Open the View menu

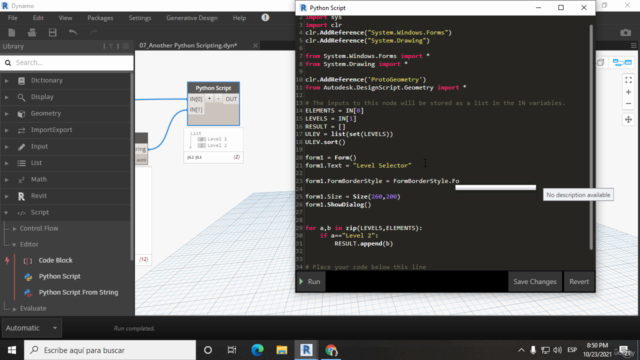click(65, 18)
